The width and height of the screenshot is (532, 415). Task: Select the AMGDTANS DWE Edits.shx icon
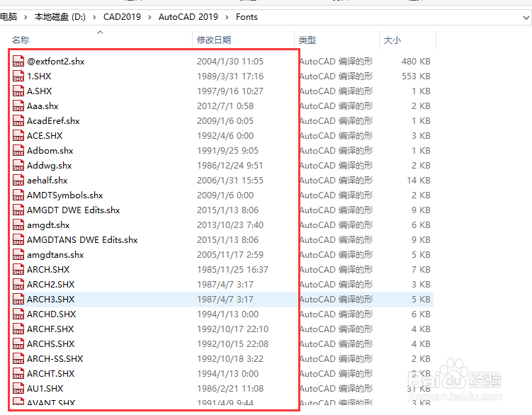click(18, 240)
